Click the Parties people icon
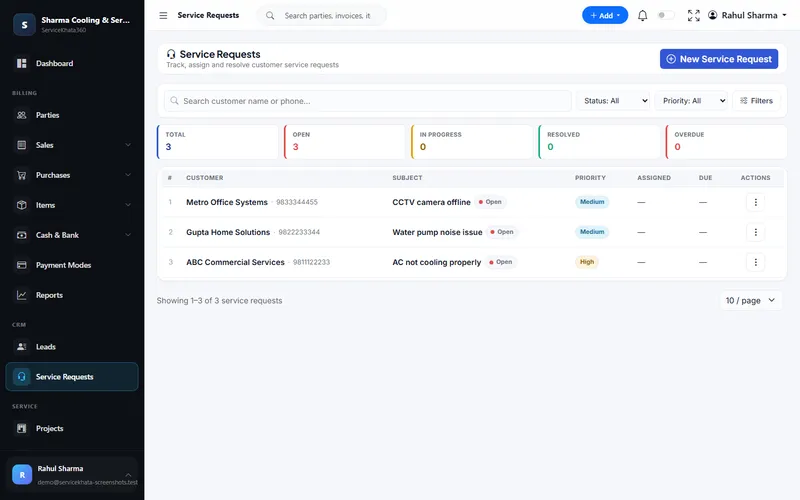Image resolution: width=800 pixels, height=500 pixels. coord(21,115)
